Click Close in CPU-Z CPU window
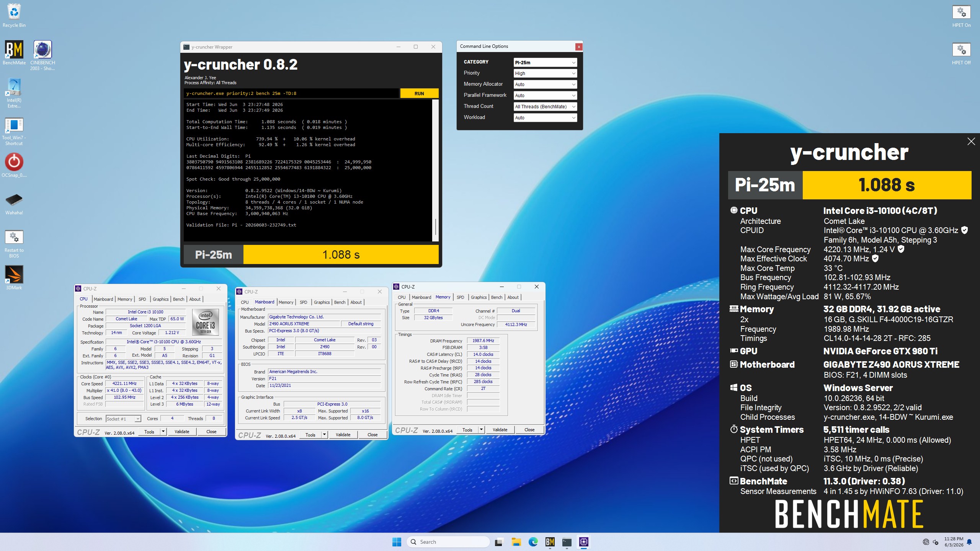The image size is (980, 551). (211, 432)
